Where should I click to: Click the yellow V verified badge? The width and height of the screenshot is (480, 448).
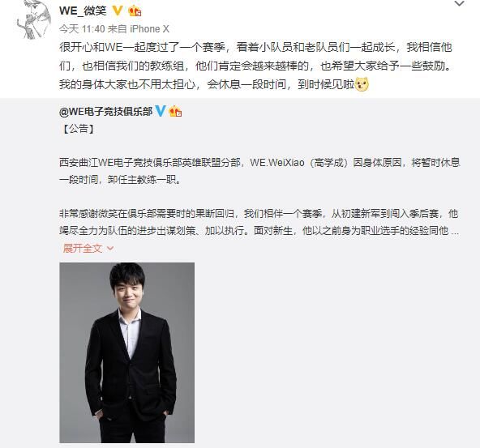pyautogui.click(x=118, y=11)
